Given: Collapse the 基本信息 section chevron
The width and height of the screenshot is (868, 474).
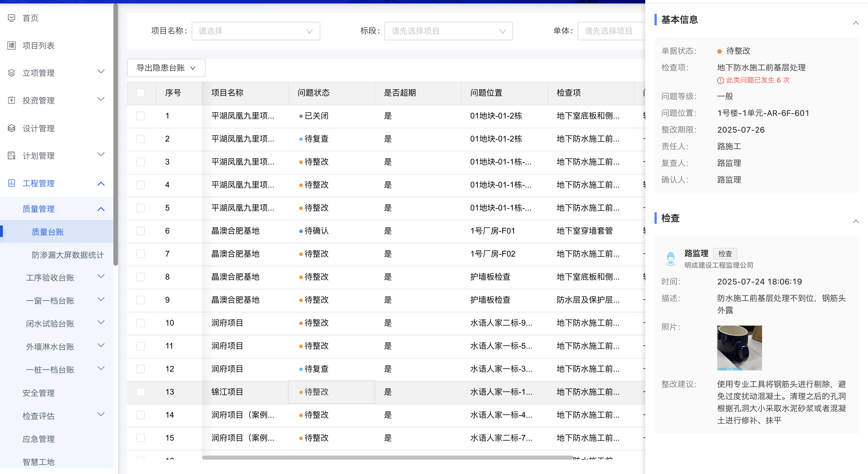Looking at the screenshot, I should click(856, 23).
